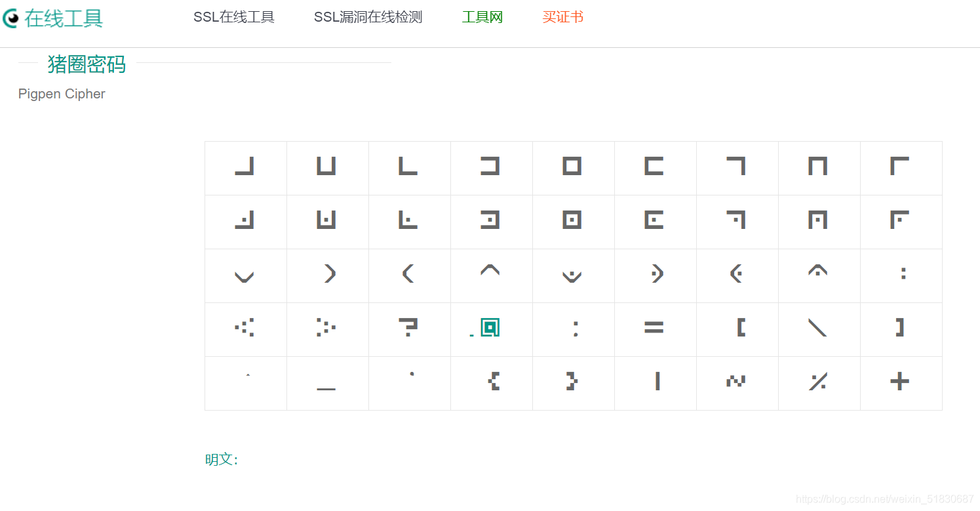
Task: Click the equals sign symbol
Action: pyautogui.click(x=654, y=327)
